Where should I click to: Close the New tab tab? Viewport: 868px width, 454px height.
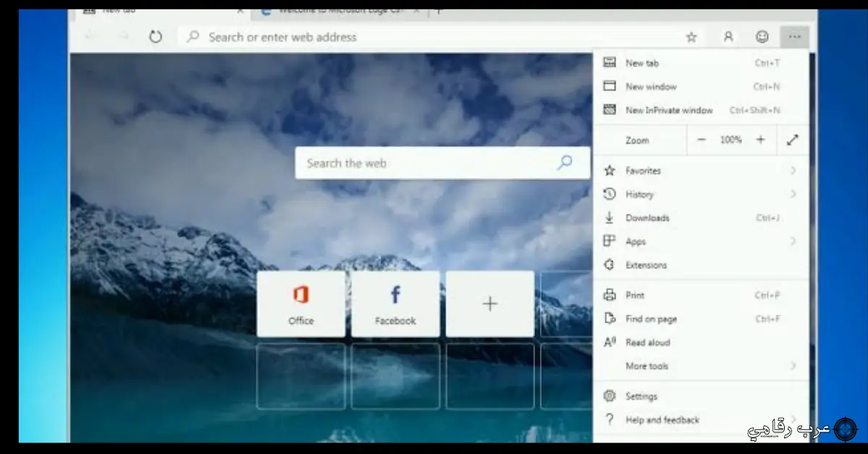click(x=240, y=11)
